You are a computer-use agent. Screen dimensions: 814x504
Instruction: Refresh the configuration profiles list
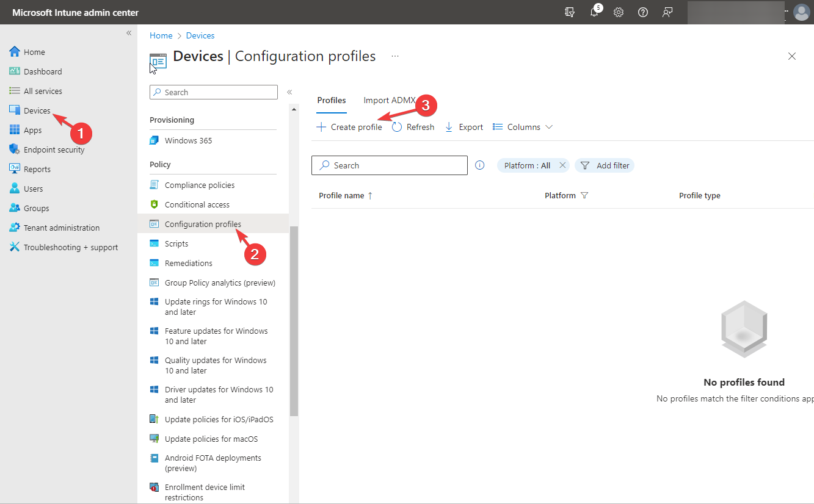413,126
